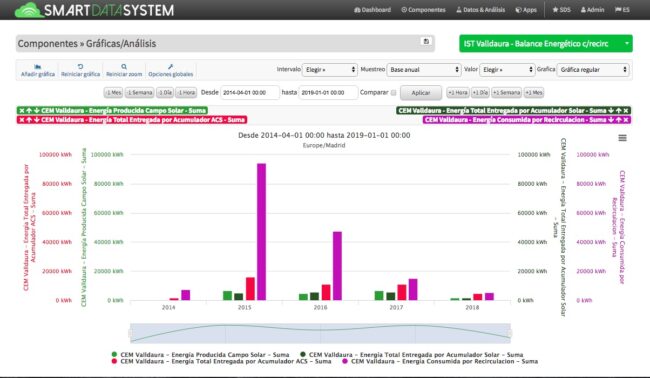Screen dimensions: 650x378
Task: Click right handle of range navigator
Action: (510, 333)
